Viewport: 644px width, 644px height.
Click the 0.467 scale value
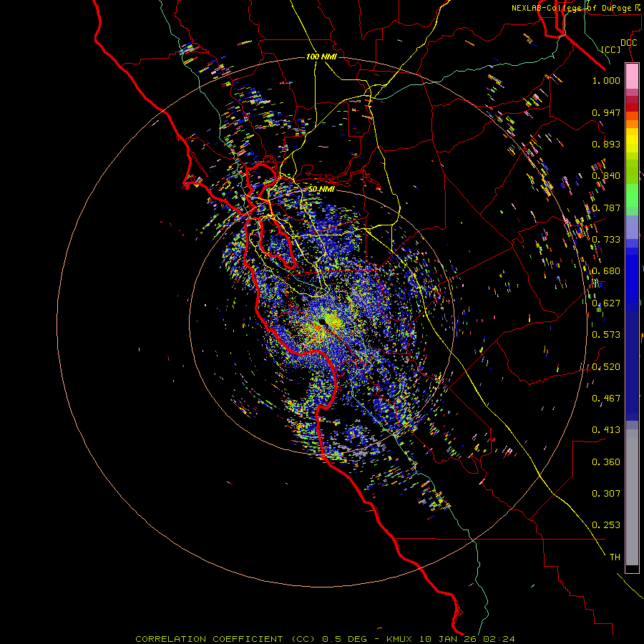click(606, 399)
